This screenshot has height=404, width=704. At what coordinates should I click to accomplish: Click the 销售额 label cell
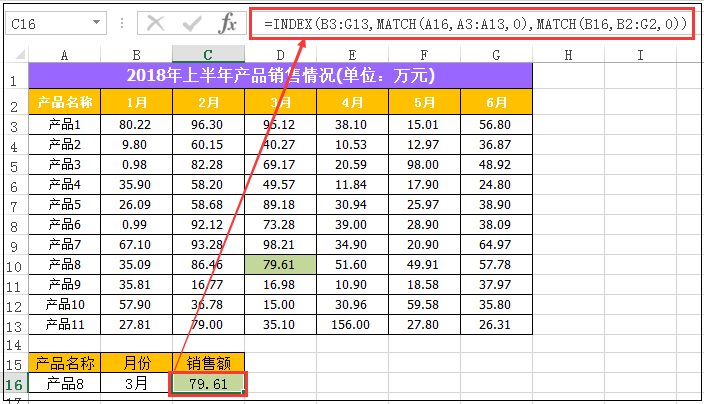coord(208,363)
